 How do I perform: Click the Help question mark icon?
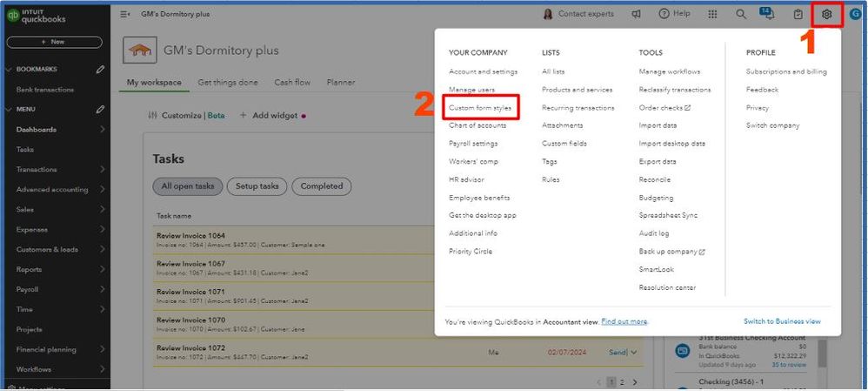(664, 14)
